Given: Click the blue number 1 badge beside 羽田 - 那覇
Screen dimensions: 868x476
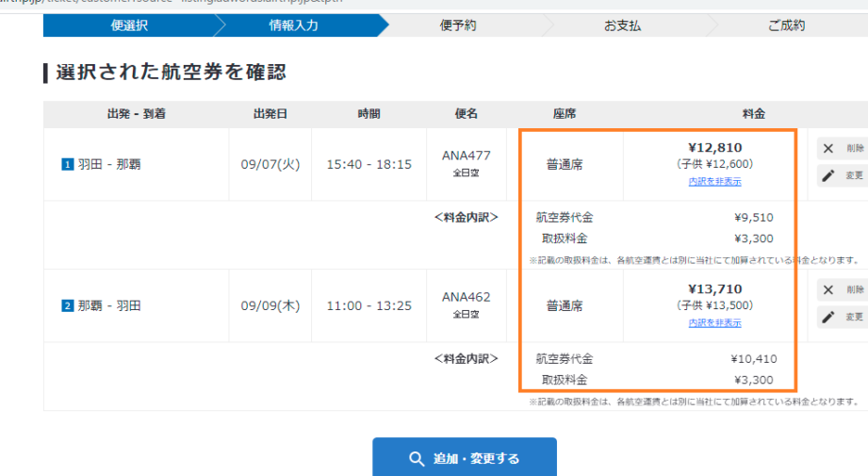Looking at the screenshot, I should (67, 165).
